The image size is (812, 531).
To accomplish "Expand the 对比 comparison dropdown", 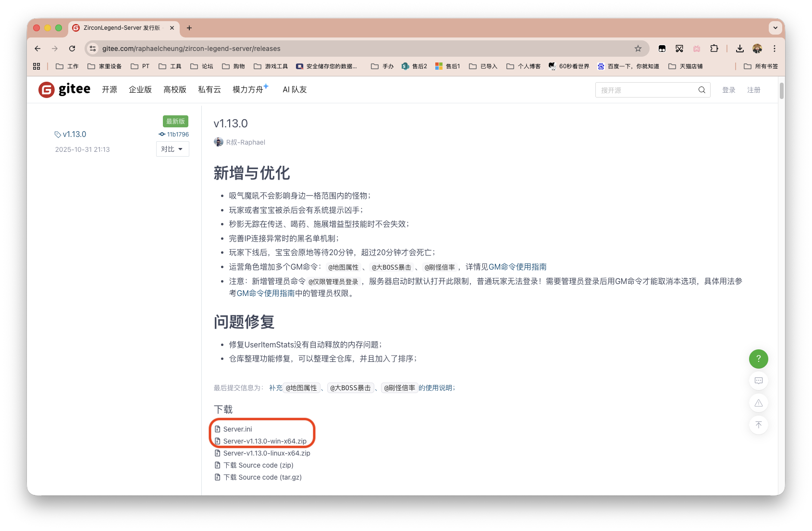I will (172, 149).
